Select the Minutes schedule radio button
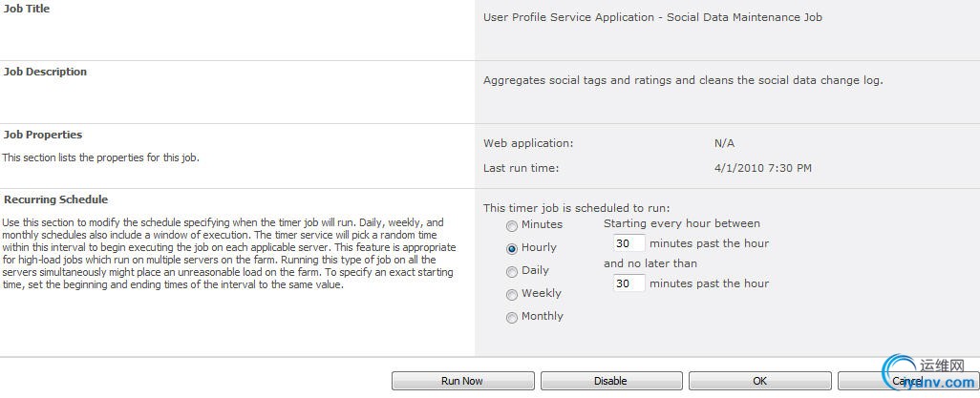Image resolution: width=980 pixels, height=398 pixels. click(x=512, y=225)
